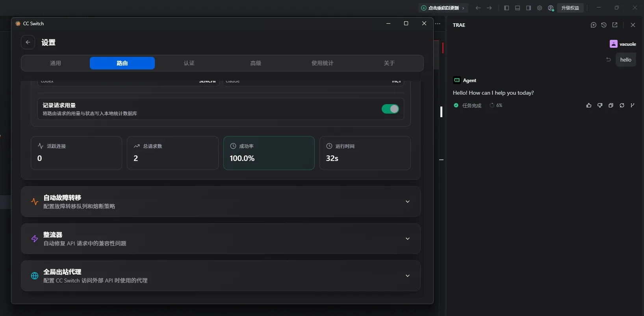
Task: Toggle the left sidebar layout icon
Action: [507, 8]
